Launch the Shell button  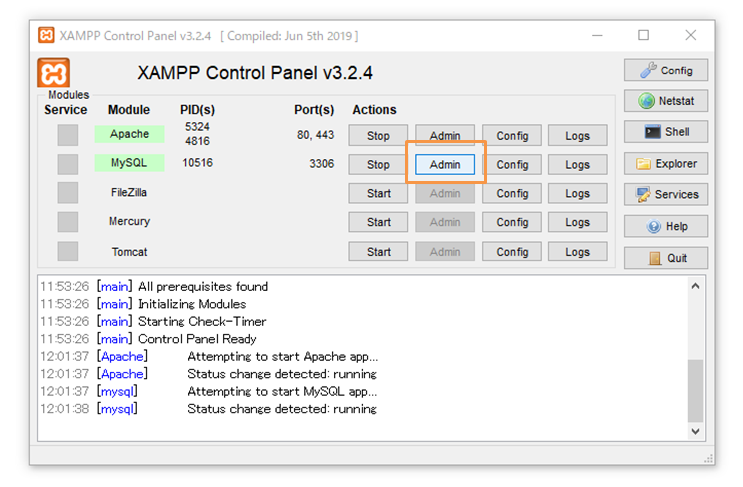666,132
